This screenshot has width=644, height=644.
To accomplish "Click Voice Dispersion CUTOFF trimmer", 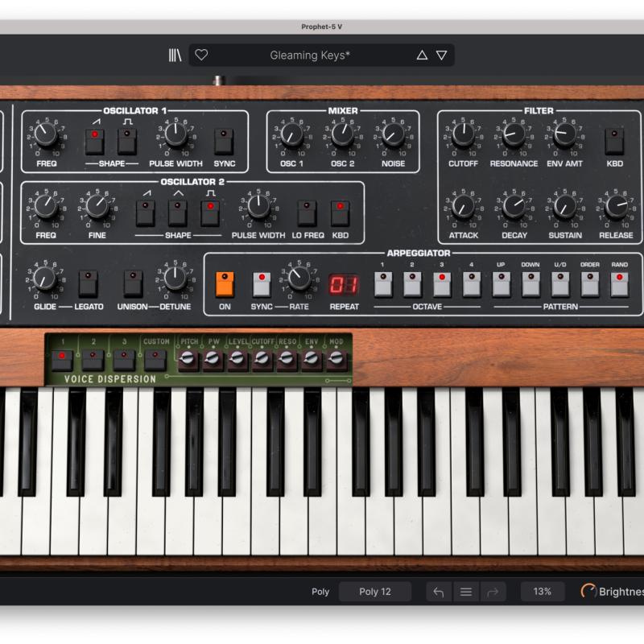I will point(262,359).
